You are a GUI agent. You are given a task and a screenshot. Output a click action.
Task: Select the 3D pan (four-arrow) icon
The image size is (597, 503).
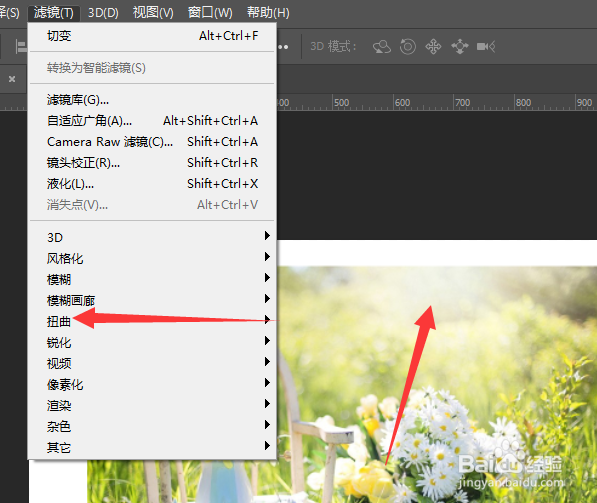pyautogui.click(x=433, y=47)
